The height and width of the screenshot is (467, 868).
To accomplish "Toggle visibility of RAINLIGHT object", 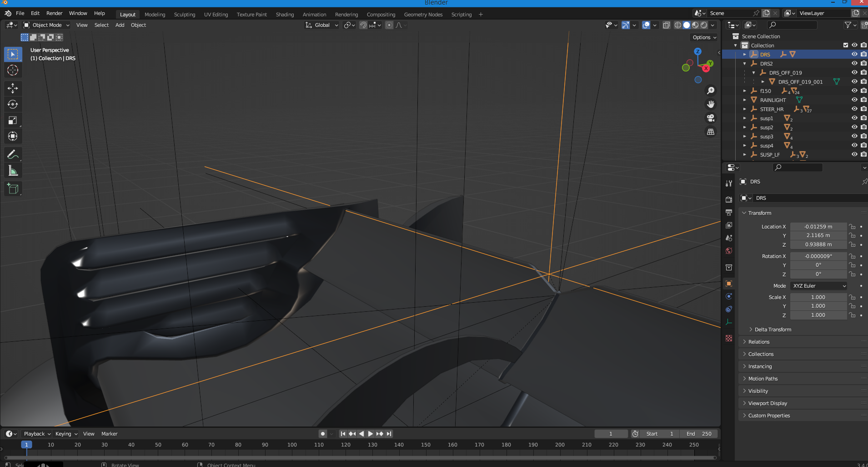I will (854, 100).
